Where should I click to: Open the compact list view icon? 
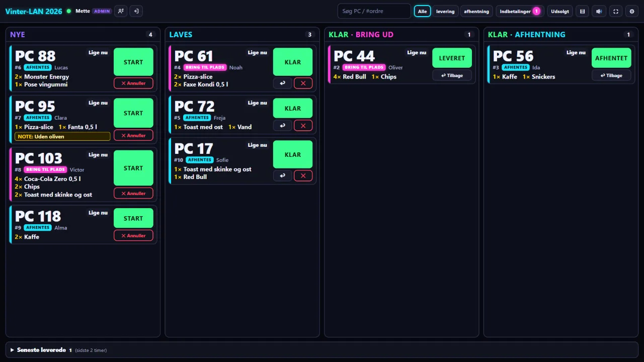click(582, 11)
